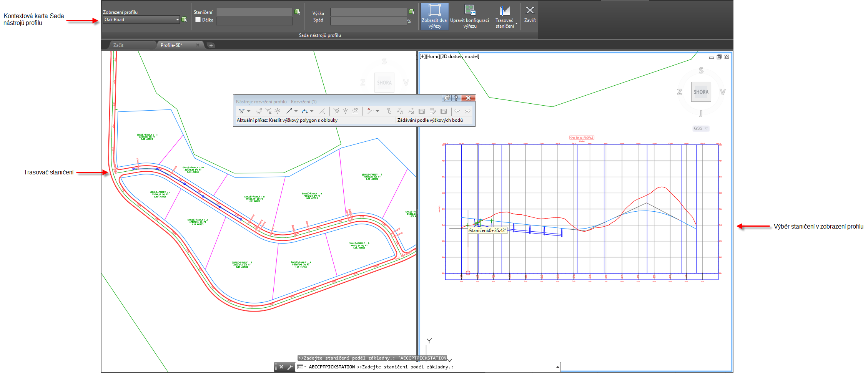Click the [+] viewport controls menu

[422, 56]
